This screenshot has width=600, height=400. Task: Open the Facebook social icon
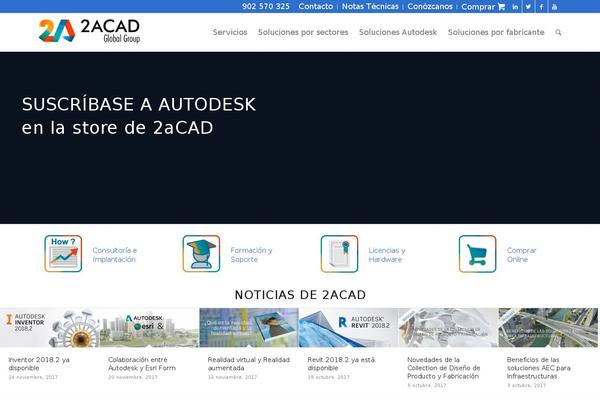541,7
